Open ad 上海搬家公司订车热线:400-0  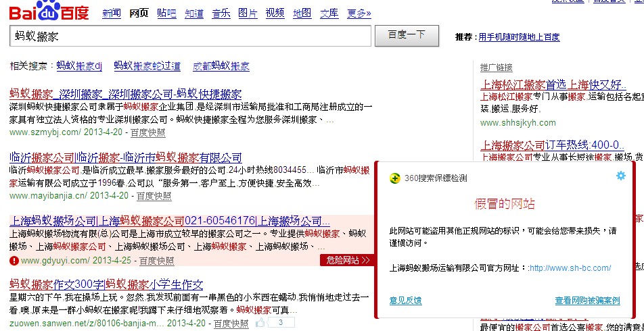pos(553,145)
